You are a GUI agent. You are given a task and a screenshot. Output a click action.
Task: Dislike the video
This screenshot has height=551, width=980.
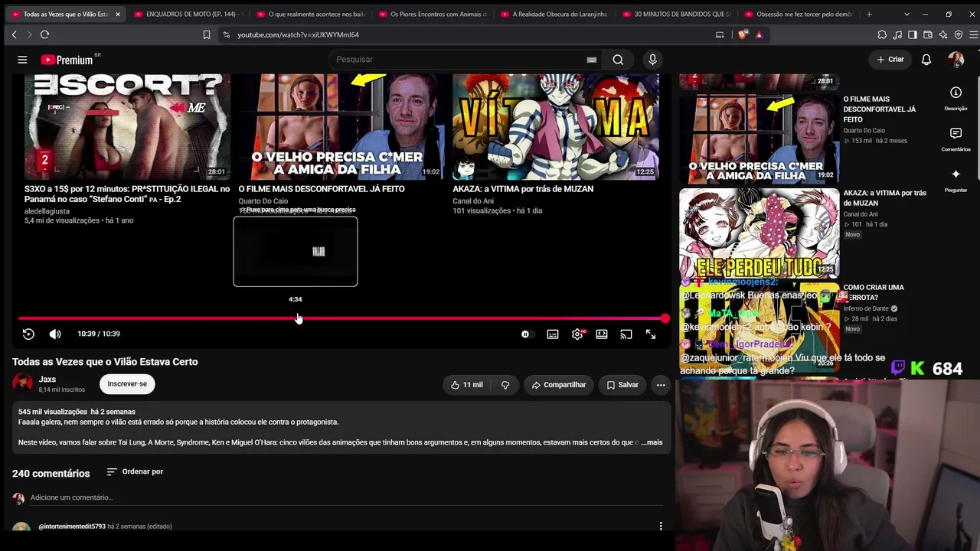(x=505, y=385)
